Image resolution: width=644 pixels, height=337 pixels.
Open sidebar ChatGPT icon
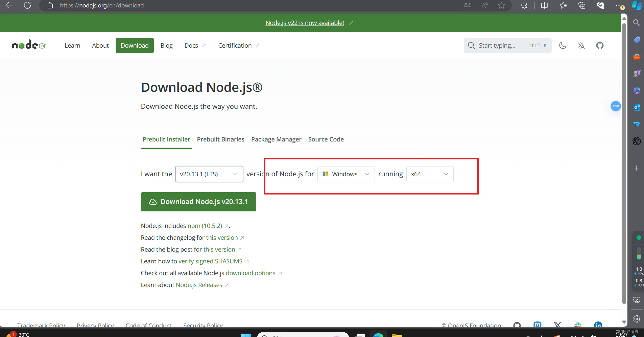(637, 141)
